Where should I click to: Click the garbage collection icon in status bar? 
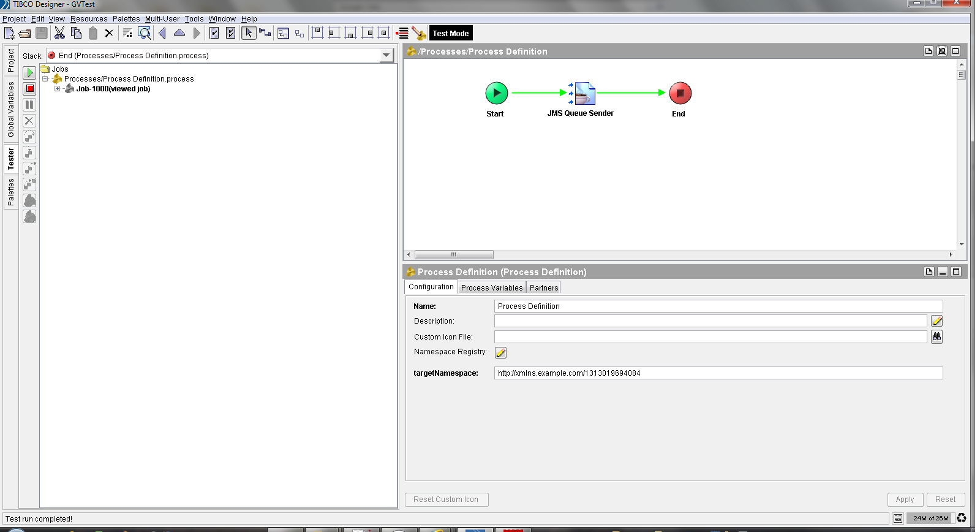pyautogui.click(x=962, y=519)
